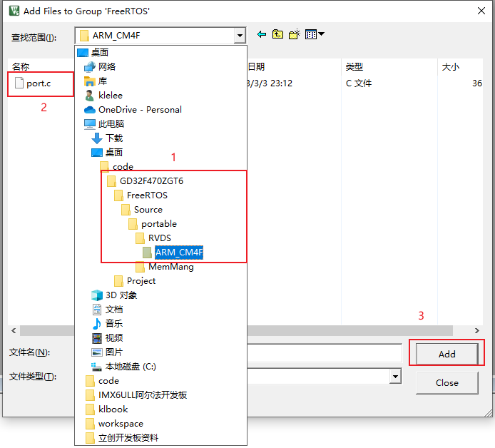Select the IMX6ULL阿尔法开发板 folder
Viewport: 495px width, 448px height.
pos(143,395)
